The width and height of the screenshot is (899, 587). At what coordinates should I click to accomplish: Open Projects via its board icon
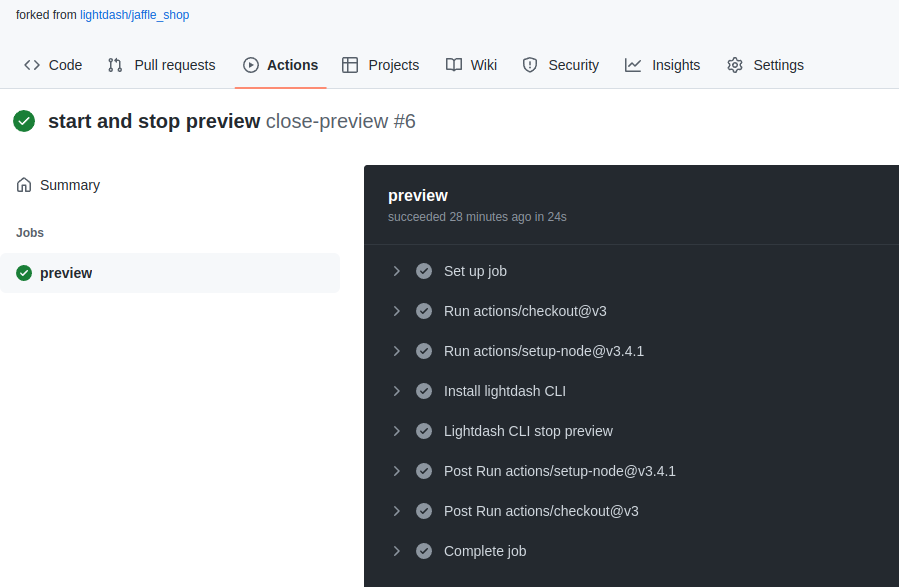point(350,64)
